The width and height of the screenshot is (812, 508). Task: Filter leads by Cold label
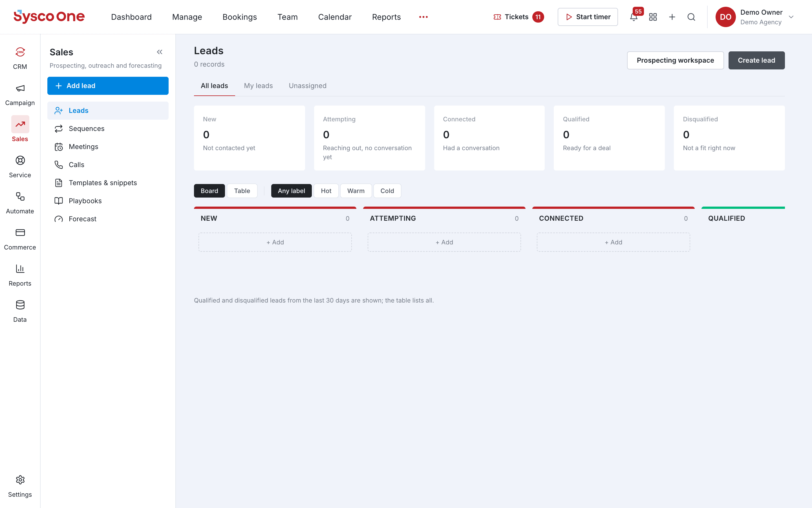pyautogui.click(x=387, y=191)
